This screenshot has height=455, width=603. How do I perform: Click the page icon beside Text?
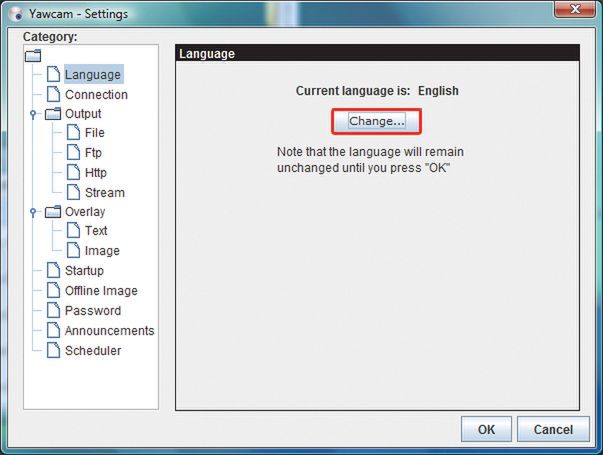tap(73, 230)
